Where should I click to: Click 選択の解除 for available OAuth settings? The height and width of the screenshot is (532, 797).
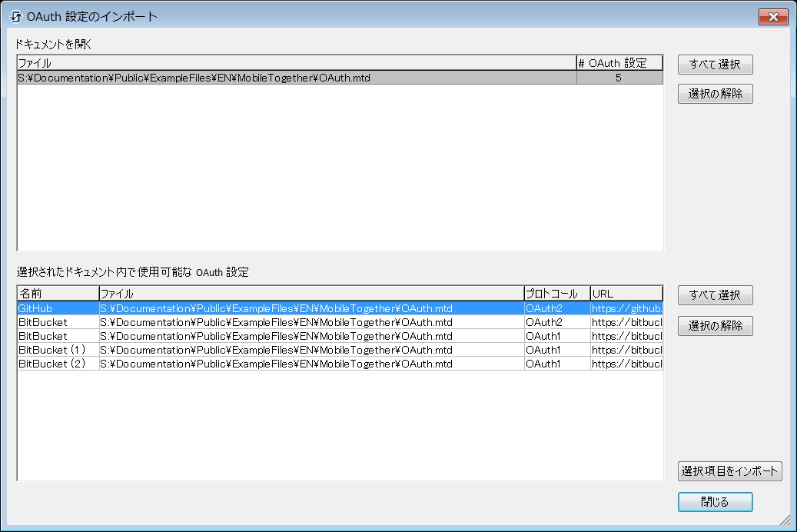[x=716, y=326]
